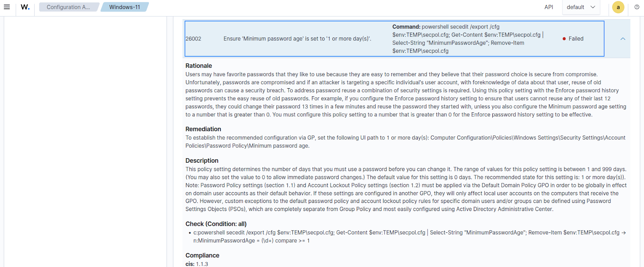Collapse the check 26002 details panel

622,39
